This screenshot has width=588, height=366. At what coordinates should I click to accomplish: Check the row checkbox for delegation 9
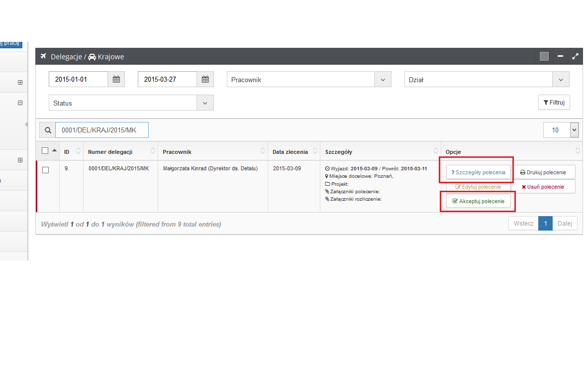pos(45,170)
